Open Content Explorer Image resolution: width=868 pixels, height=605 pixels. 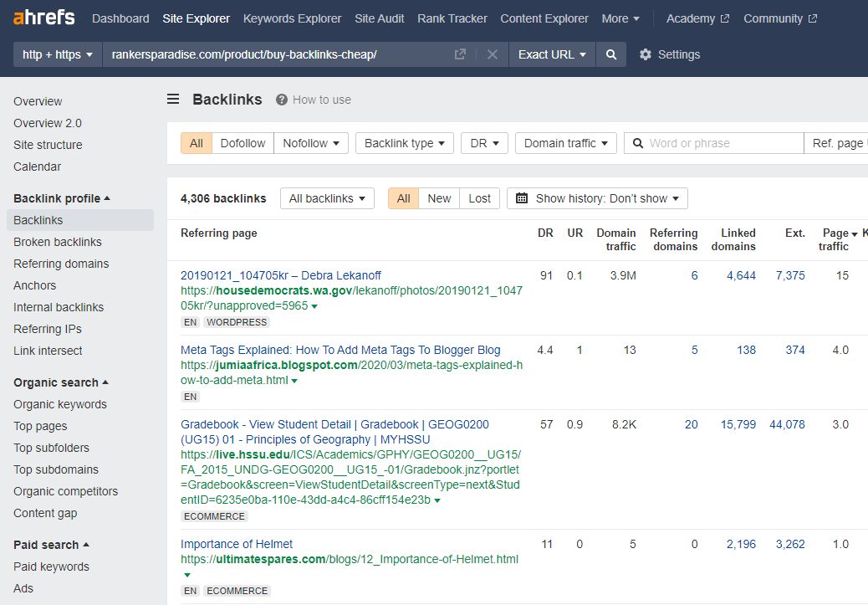click(x=544, y=18)
